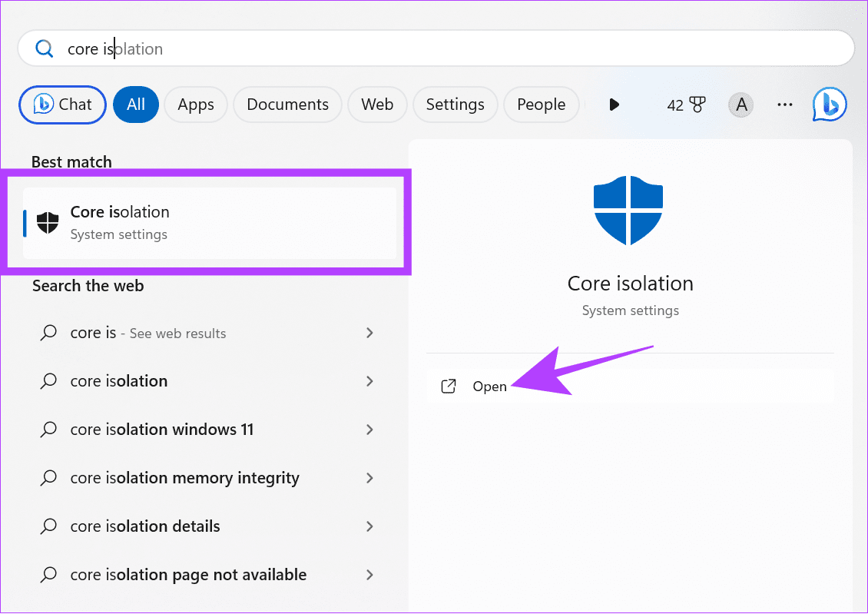
Task: Expand 'core isolation windows 11' suggestion arrow
Action: click(369, 430)
